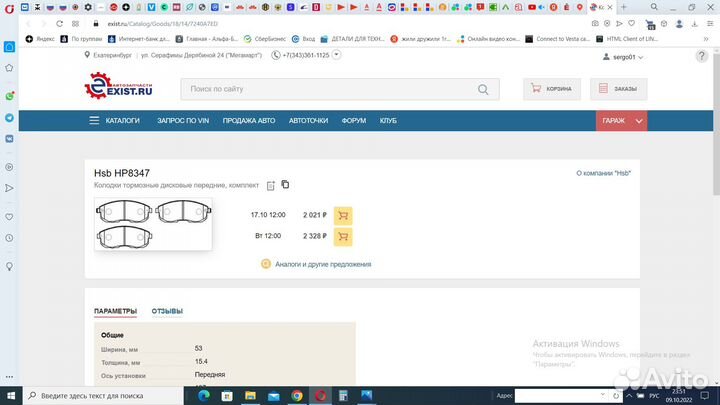Switch to the Отзывы tab
This screenshot has height=405, width=720.
pos(167,311)
